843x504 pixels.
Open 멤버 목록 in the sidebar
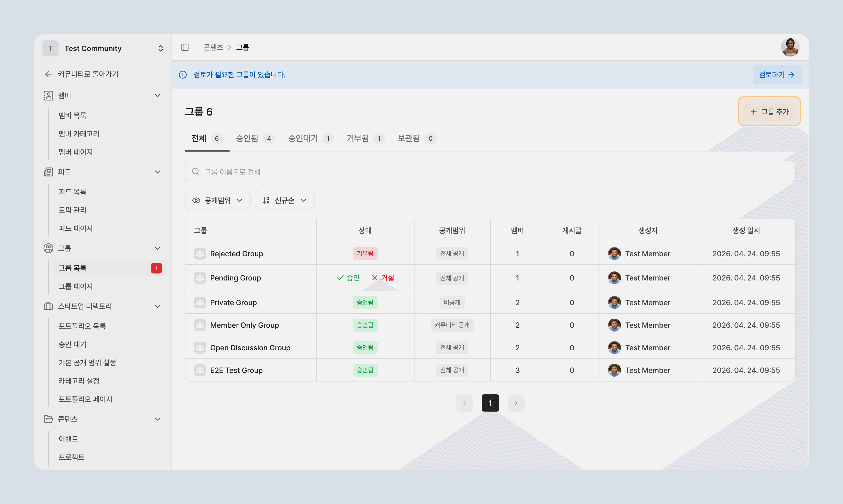(x=72, y=116)
